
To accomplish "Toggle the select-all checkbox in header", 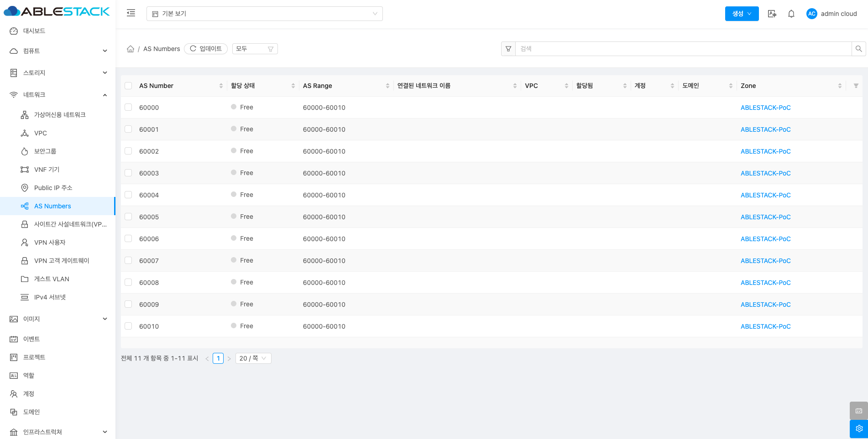I will coord(128,86).
